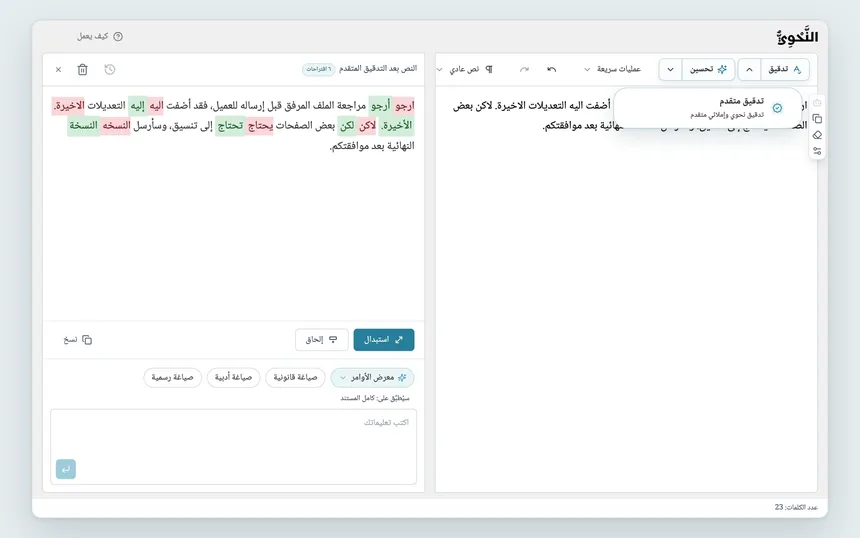Click the green corrected word الأخيرة
This screenshot has width=860, height=538.
pos(396,126)
